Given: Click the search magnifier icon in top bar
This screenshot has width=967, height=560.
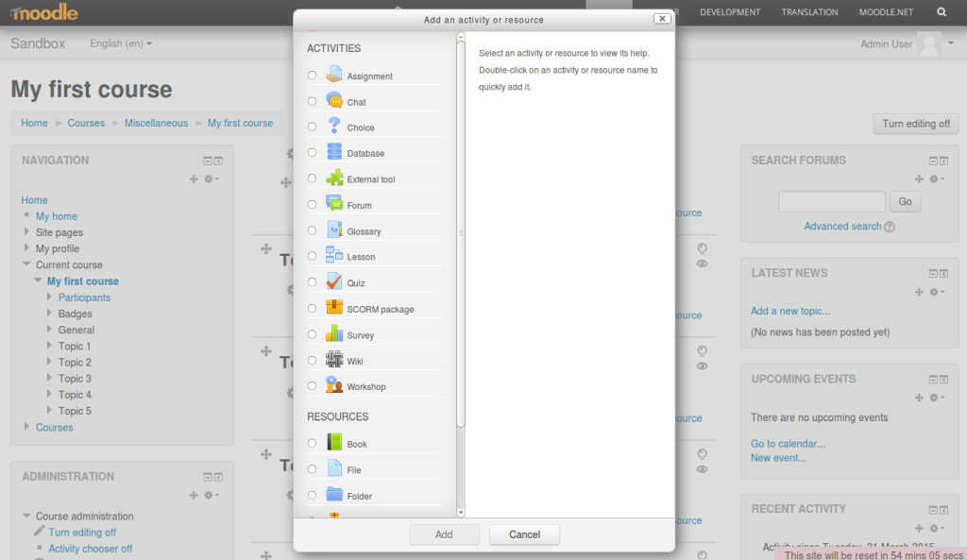Looking at the screenshot, I should [x=942, y=12].
